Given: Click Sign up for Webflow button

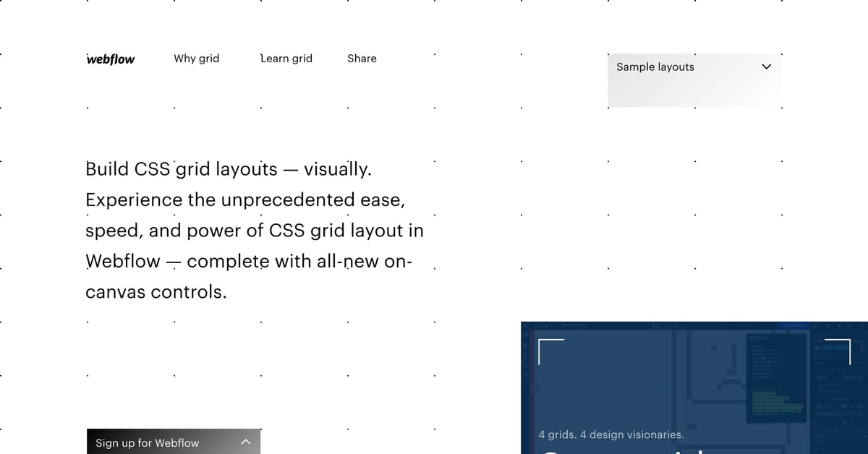Looking at the screenshot, I should (174, 442).
